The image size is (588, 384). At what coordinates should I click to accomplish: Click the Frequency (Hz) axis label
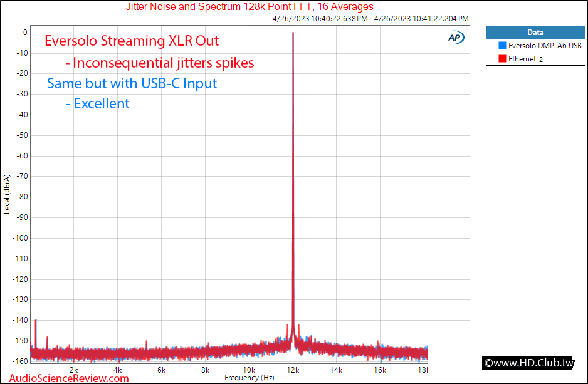(x=249, y=378)
